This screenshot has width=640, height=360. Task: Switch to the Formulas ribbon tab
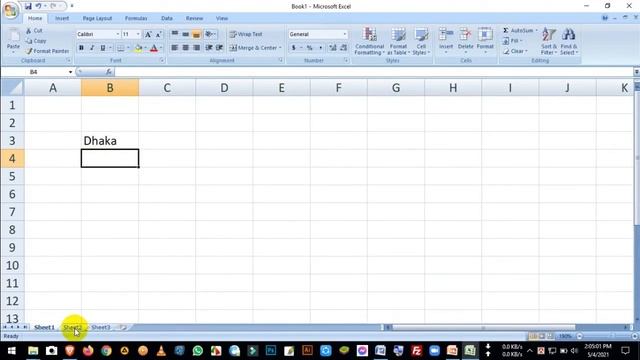point(136,18)
